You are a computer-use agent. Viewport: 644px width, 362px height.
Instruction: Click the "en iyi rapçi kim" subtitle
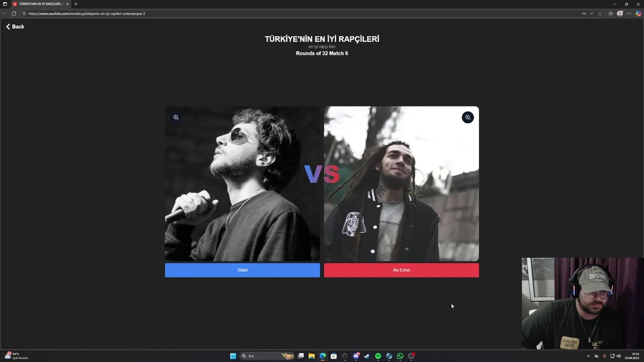pos(322,47)
